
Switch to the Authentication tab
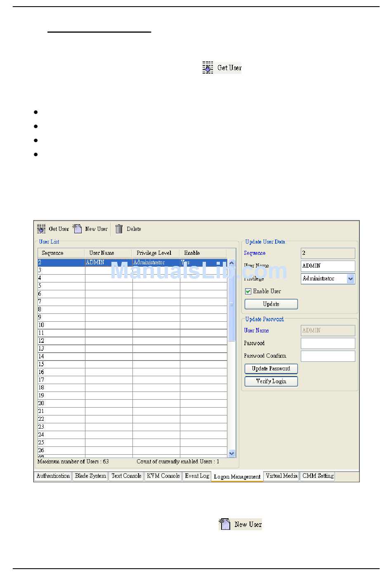[53, 476]
